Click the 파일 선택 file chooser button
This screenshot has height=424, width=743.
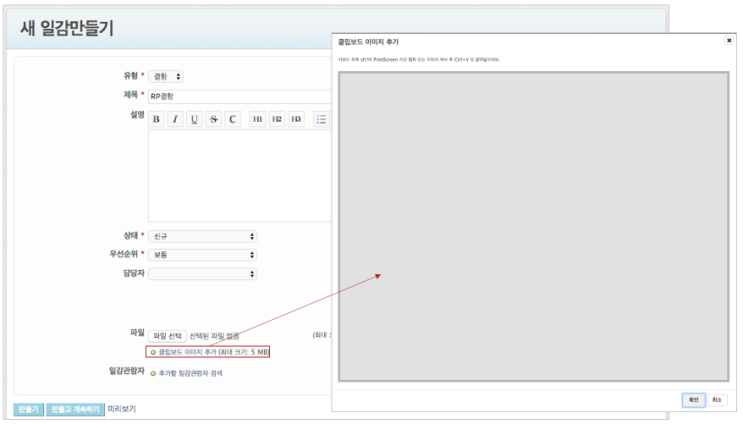point(167,336)
